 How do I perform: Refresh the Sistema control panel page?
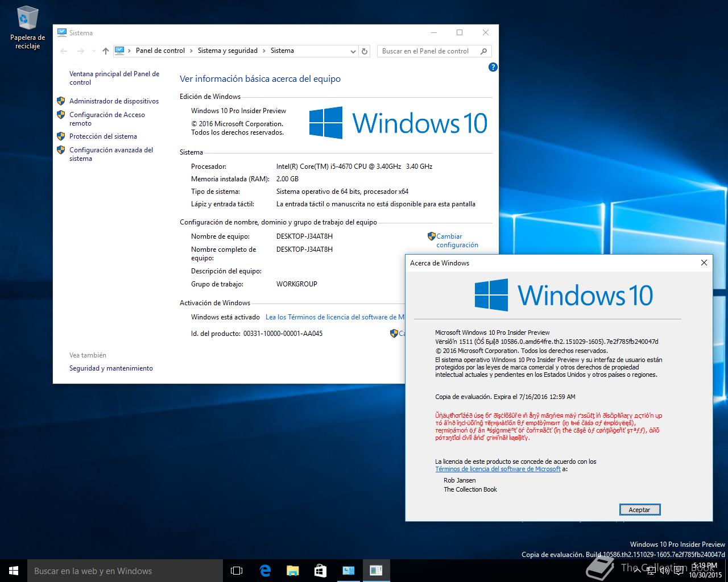[x=365, y=51]
